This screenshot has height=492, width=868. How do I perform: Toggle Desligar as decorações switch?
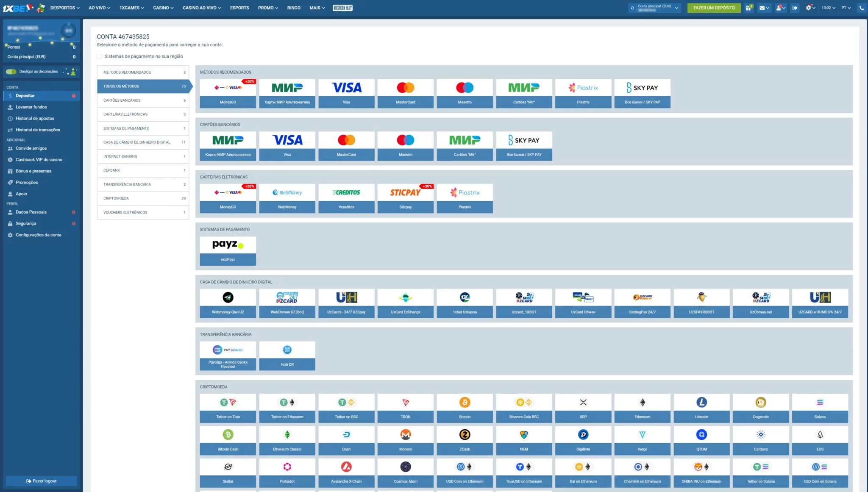(x=11, y=72)
